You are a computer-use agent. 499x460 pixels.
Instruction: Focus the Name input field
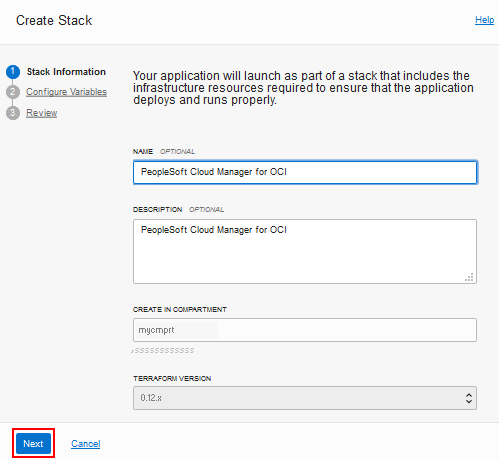[x=305, y=172]
